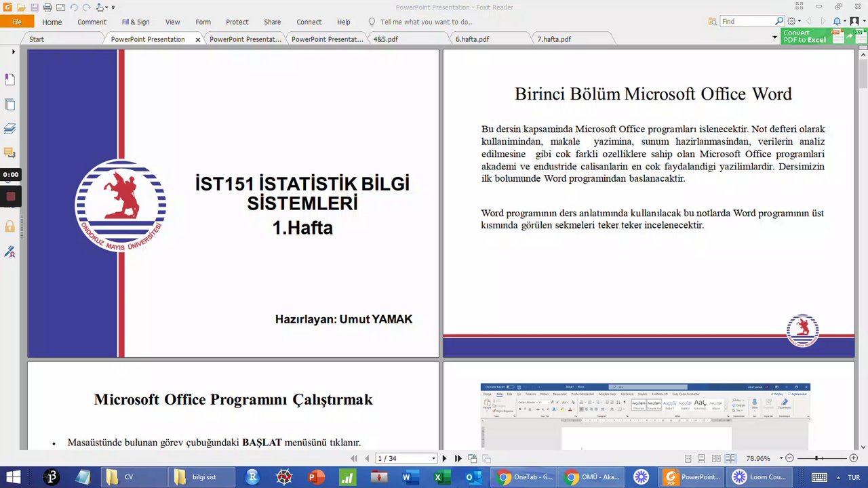The width and height of the screenshot is (868, 488).
Task: Open the Connect ribbon tab
Action: click(x=309, y=22)
